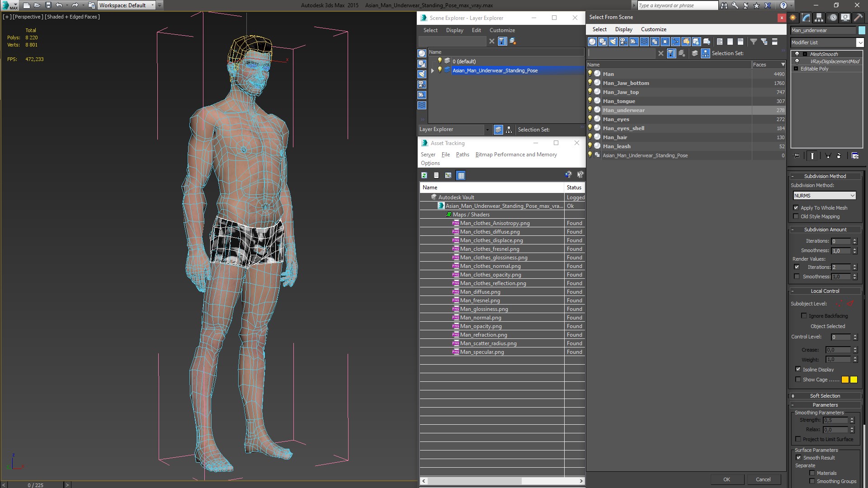Click the Cancel button

[x=763, y=479]
